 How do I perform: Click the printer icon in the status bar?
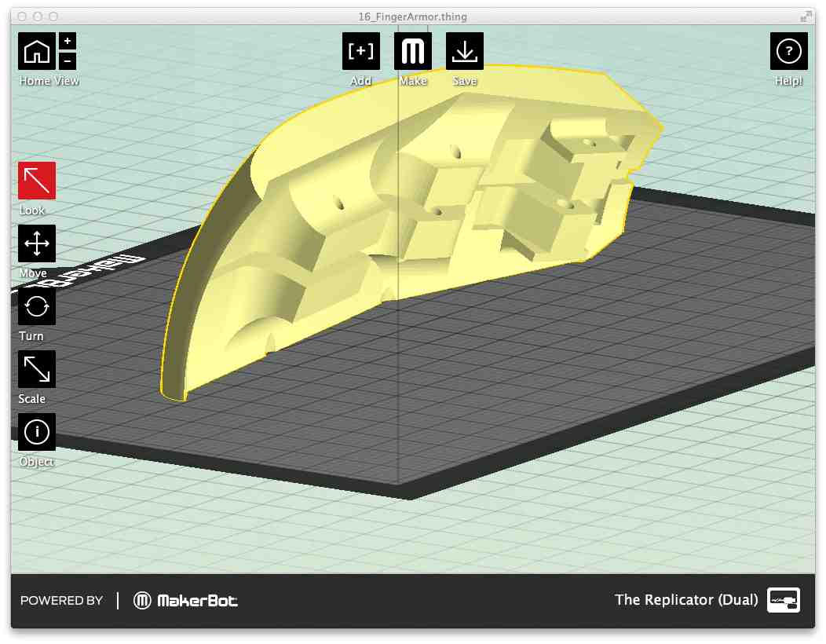783,600
